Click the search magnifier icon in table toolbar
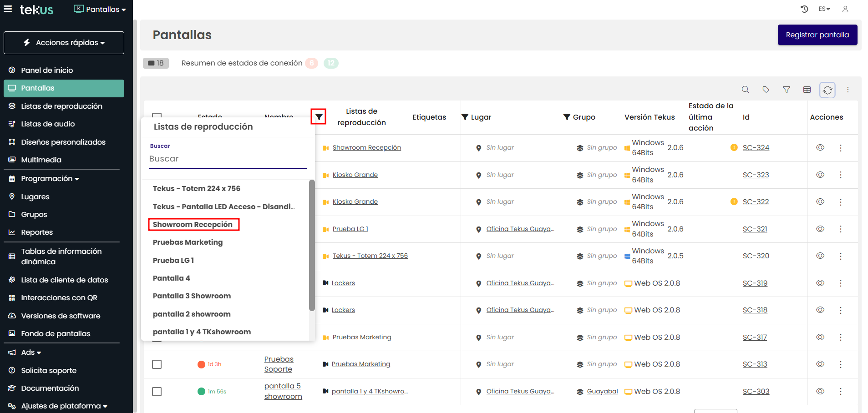868x413 pixels. point(745,90)
